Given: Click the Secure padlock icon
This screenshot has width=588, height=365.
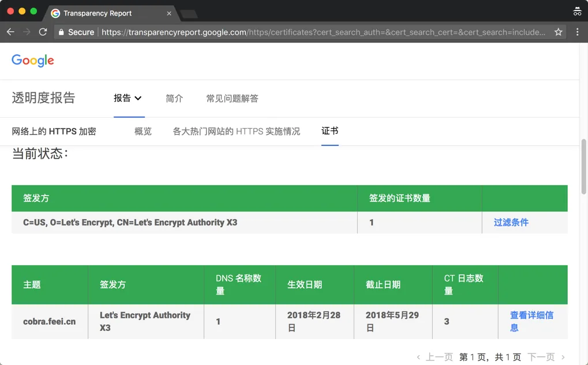Looking at the screenshot, I should pyautogui.click(x=61, y=32).
